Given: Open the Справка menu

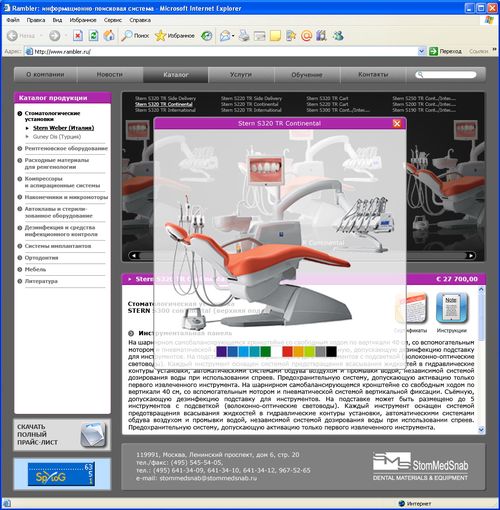Looking at the screenshot, I should [140, 20].
